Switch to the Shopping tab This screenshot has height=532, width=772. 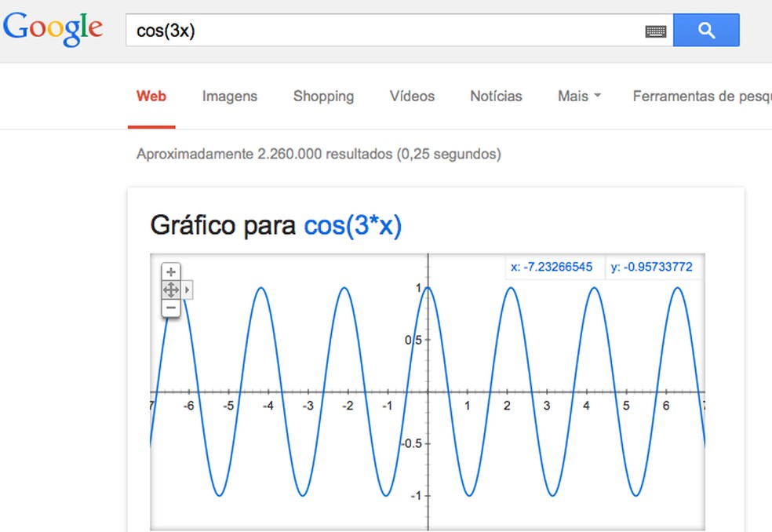point(323,97)
